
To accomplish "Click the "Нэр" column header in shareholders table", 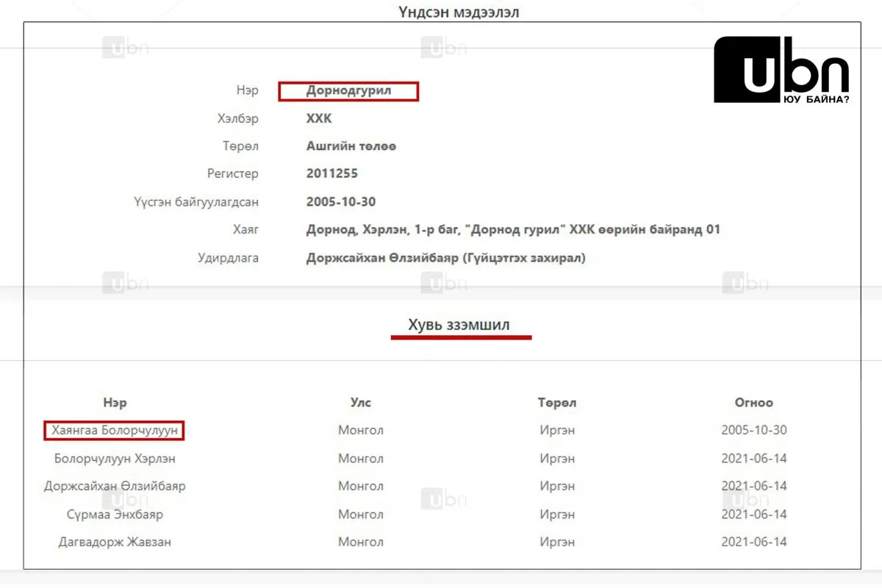I will click(115, 403).
